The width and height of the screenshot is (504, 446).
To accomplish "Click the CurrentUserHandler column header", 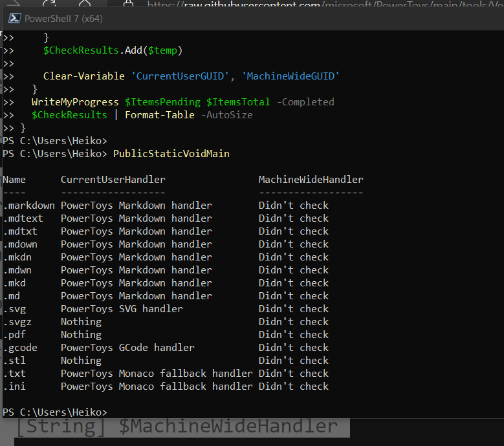I will 113,180.
